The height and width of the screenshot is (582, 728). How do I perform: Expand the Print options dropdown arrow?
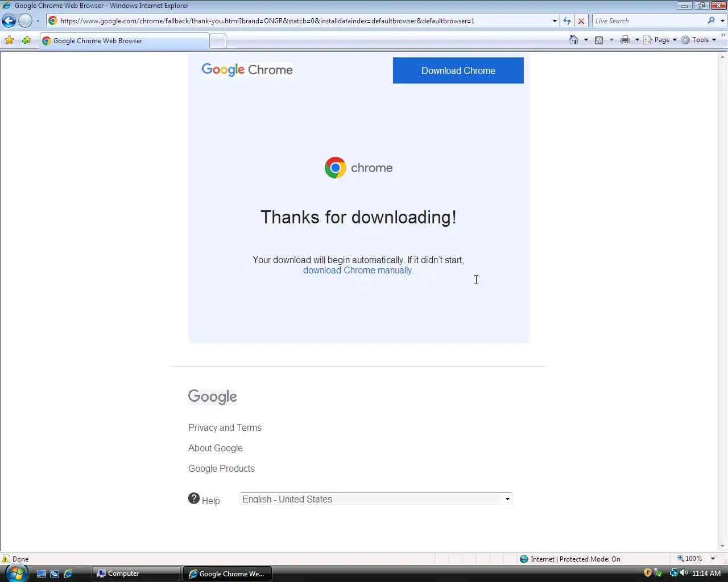tap(637, 40)
